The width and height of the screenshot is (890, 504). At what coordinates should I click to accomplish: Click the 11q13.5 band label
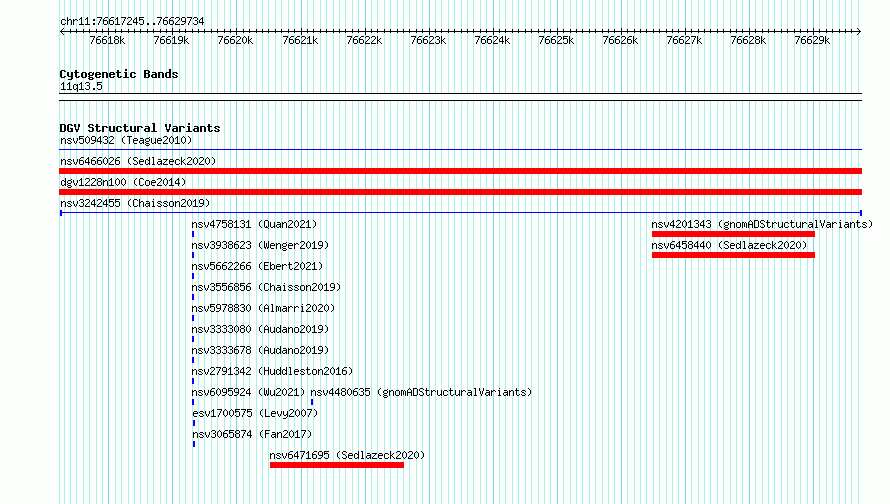pyautogui.click(x=81, y=86)
